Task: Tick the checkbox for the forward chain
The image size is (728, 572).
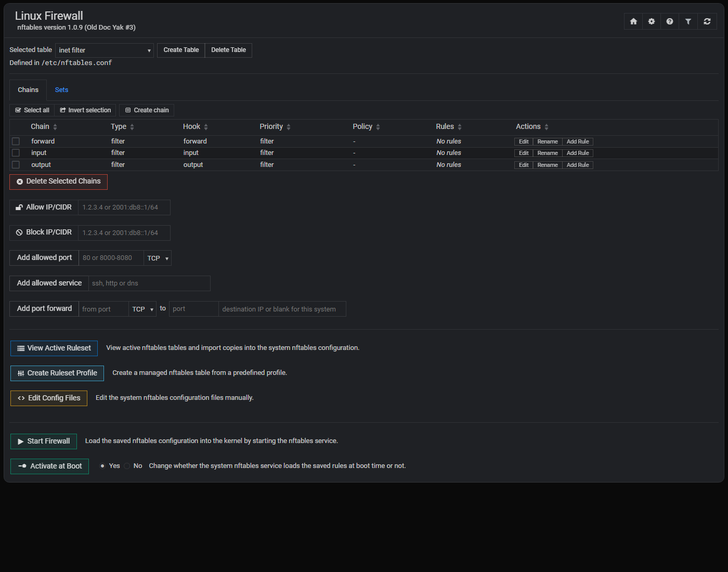Action: coord(16,141)
